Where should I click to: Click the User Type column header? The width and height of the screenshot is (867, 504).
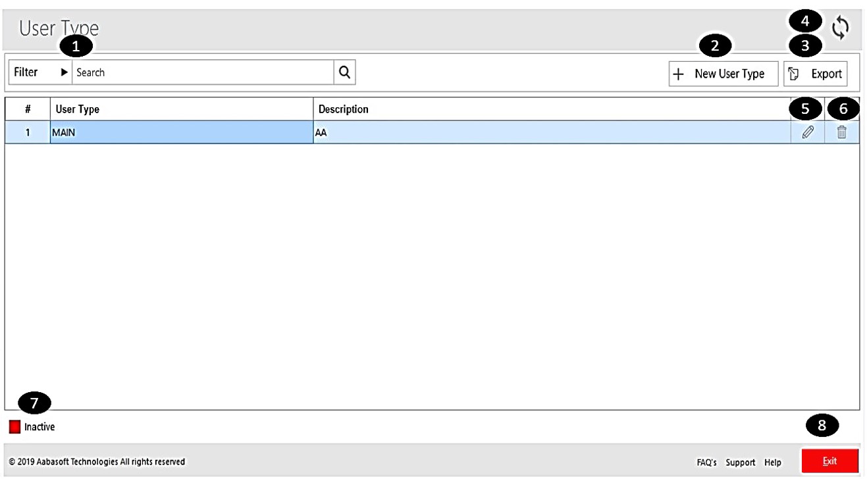pos(78,109)
